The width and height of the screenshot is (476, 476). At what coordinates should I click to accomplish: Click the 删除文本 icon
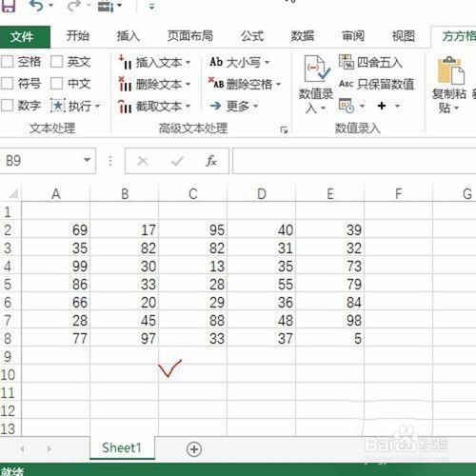click(x=125, y=84)
